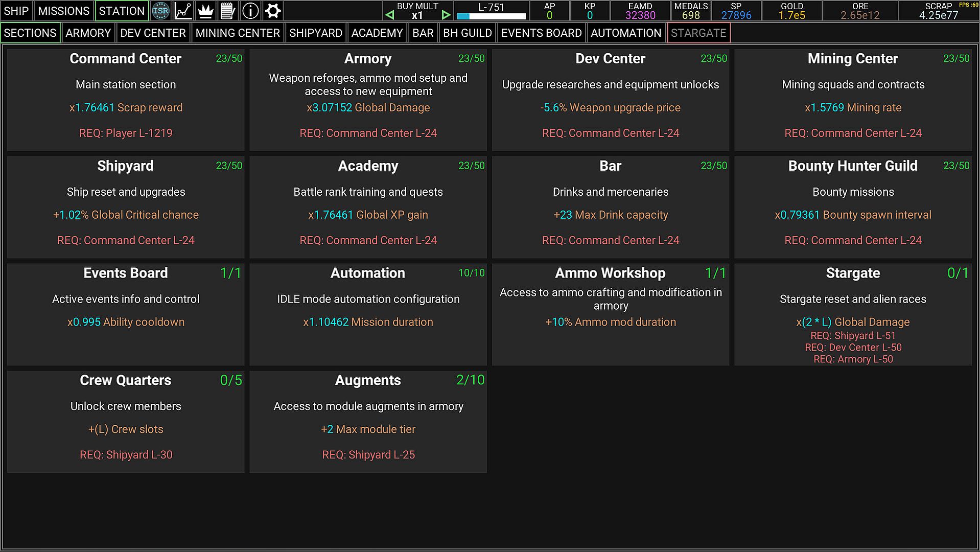Click the Augments section card
The image size is (980, 552).
(368, 422)
